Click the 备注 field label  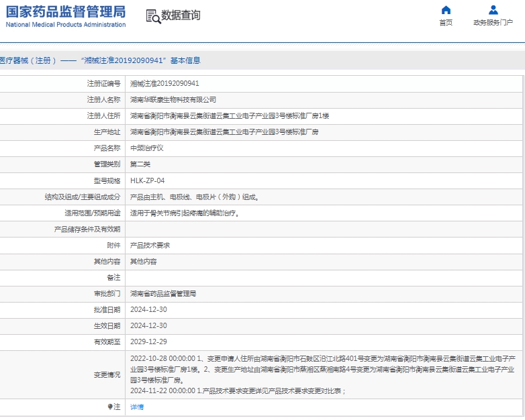point(113,278)
